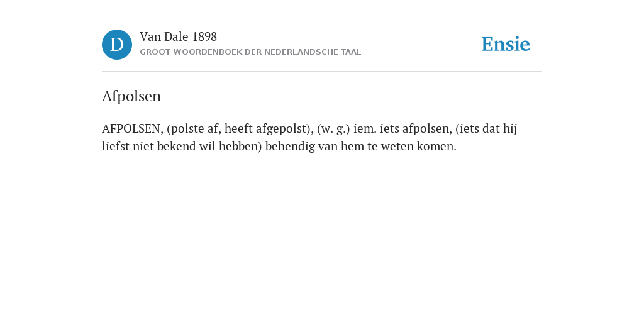Screen dimensions: 644x322
Task: Open the Ensie logo link
Action: pos(506,45)
